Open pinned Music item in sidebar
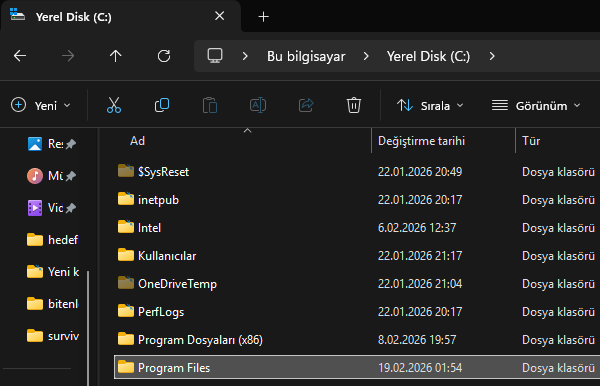 pos(51,176)
